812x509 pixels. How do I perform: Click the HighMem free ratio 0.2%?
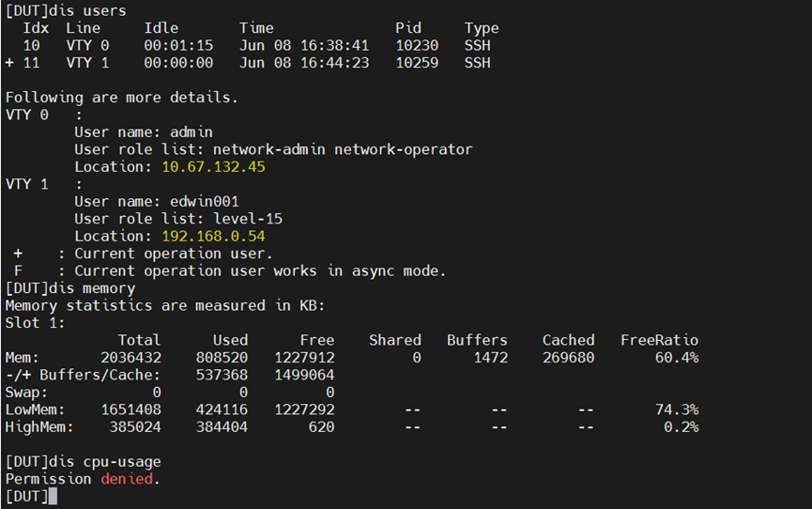[x=681, y=427]
